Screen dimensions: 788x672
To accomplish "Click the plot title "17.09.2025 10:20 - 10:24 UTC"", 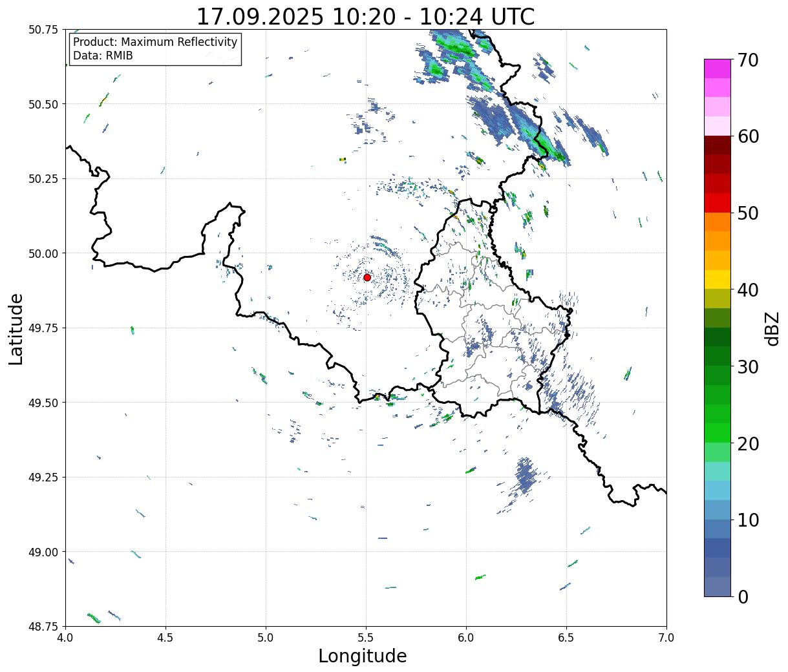I will click(x=366, y=17).
